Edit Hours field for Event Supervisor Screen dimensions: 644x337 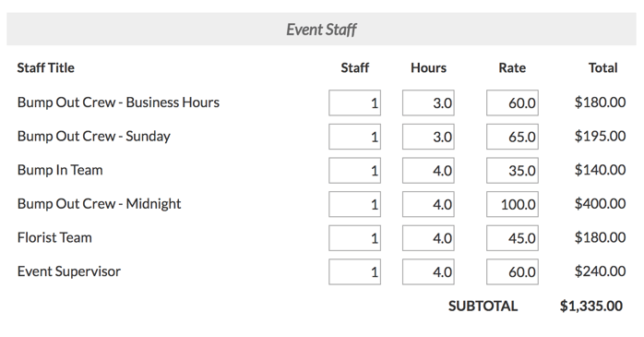point(428,271)
